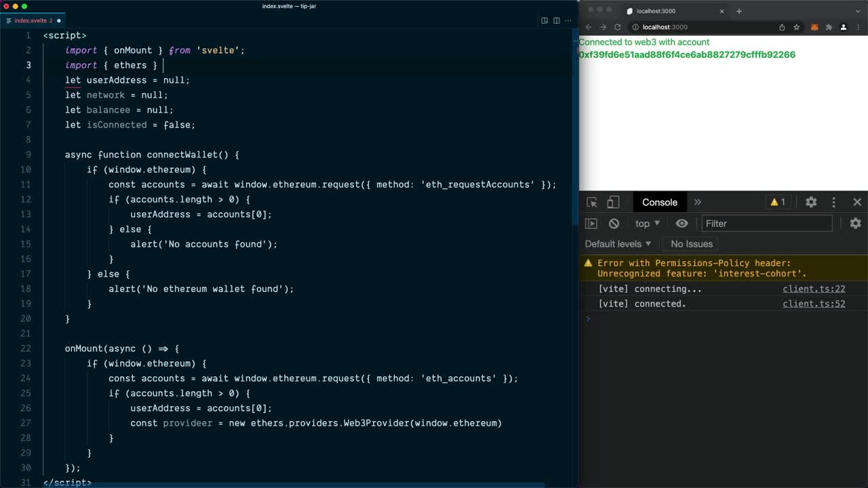Reload the localhost page
This screenshot has height=488, width=868.
tap(618, 27)
